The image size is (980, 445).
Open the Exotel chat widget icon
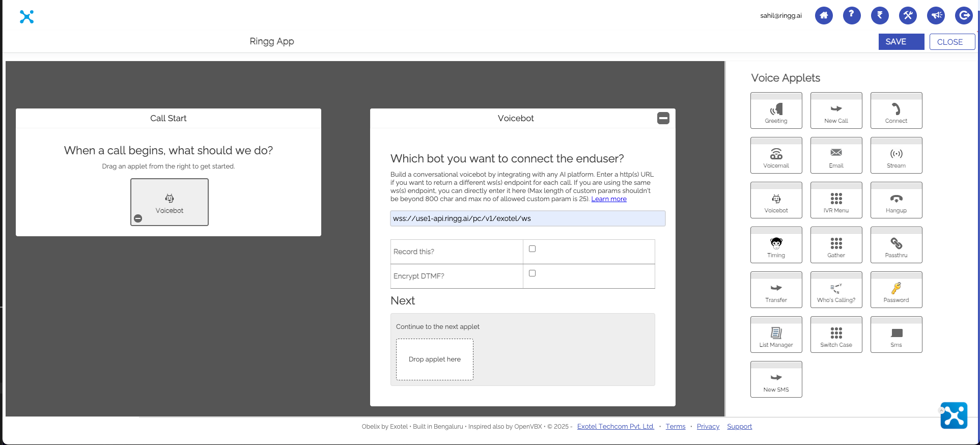tap(954, 415)
